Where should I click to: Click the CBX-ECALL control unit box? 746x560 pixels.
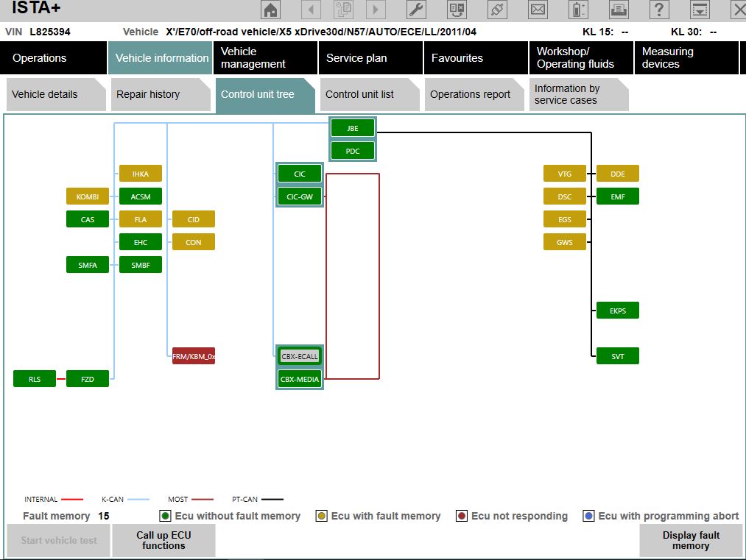pos(300,356)
